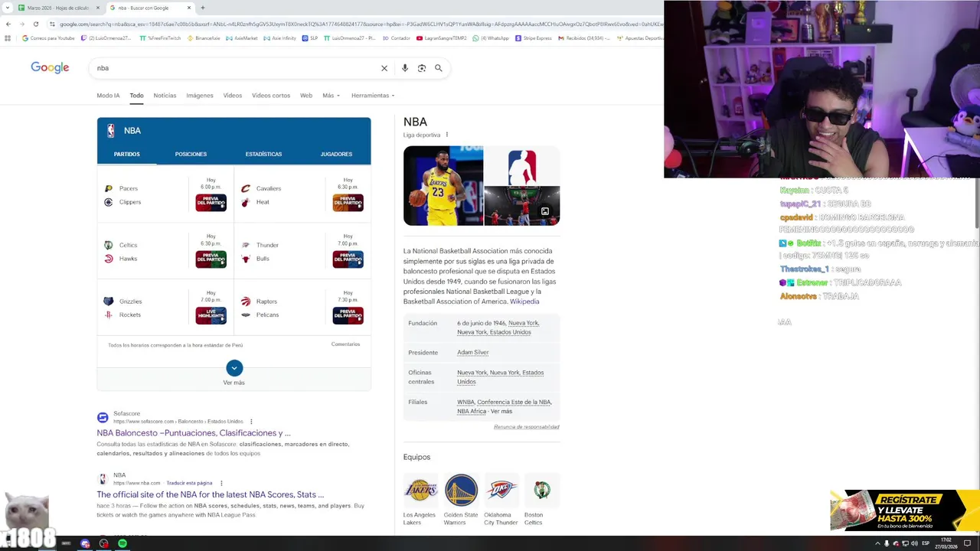The width and height of the screenshot is (980, 551).
Task: Open the NBA logo image in the panel
Action: point(522,166)
